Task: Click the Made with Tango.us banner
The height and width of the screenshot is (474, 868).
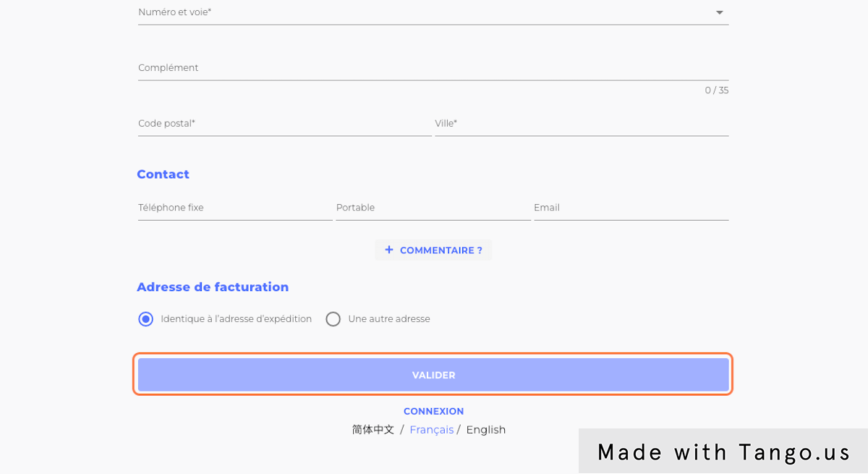Action: (723, 451)
